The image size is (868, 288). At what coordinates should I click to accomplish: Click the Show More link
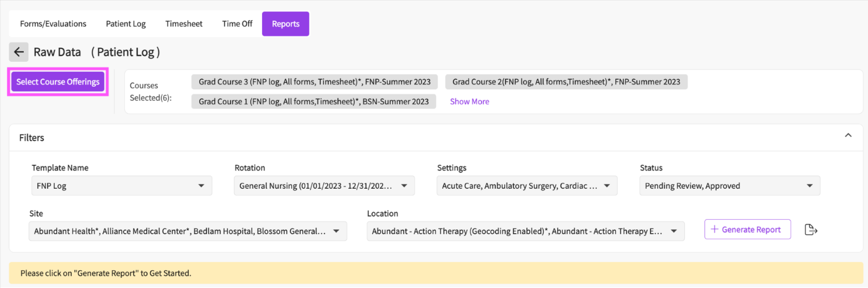point(469,101)
